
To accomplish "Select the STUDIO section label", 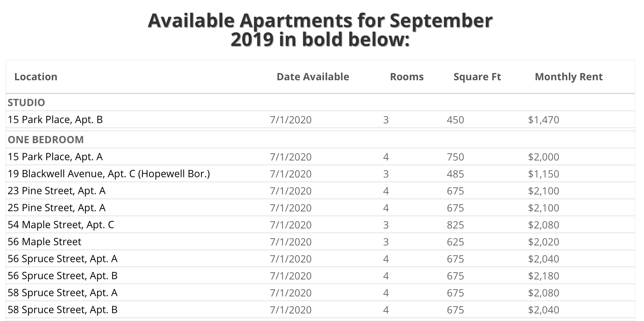I will 26,103.
